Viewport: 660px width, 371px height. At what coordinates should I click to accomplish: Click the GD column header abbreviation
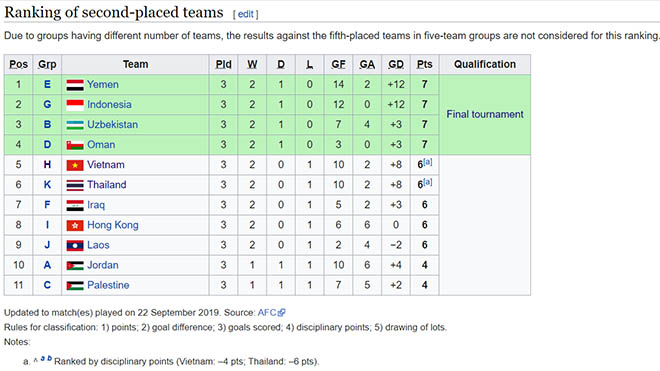tap(396, 64)
